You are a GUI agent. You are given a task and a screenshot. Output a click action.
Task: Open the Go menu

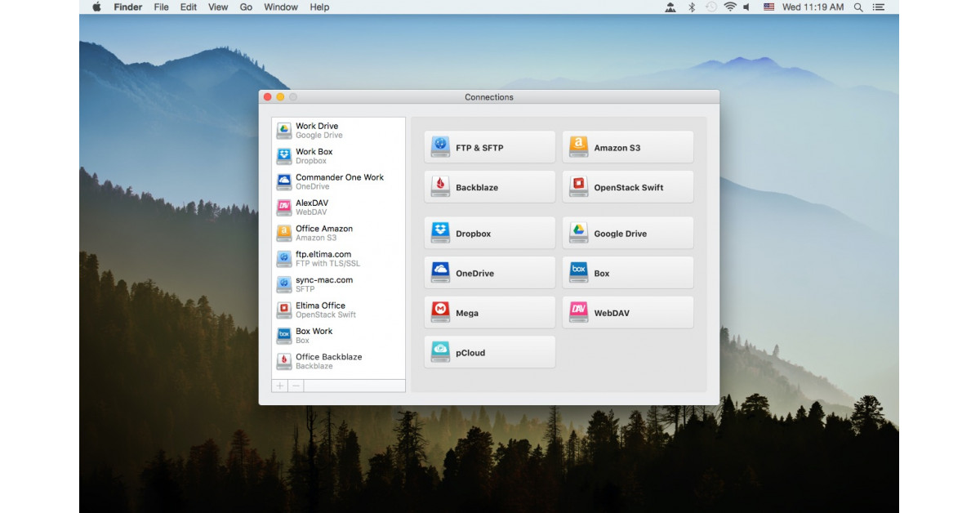[246, 7]
